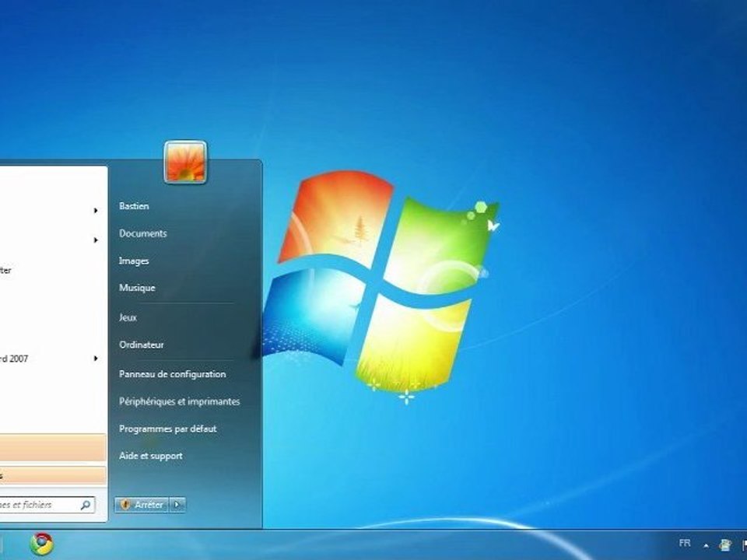Open Google Chrome from the taskbar
The height and width of the screenshot is (560, 747).
point(42,544)
